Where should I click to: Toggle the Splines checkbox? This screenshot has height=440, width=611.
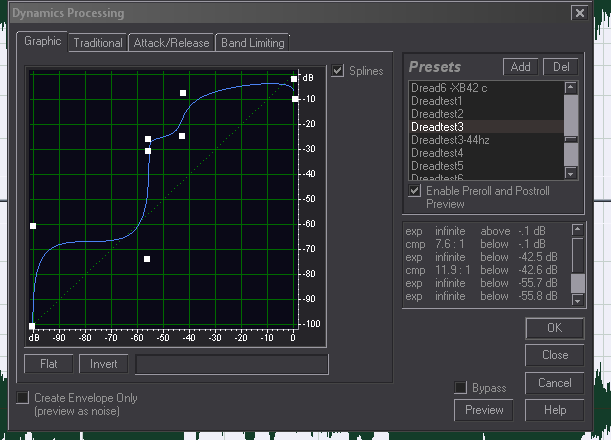338,71
